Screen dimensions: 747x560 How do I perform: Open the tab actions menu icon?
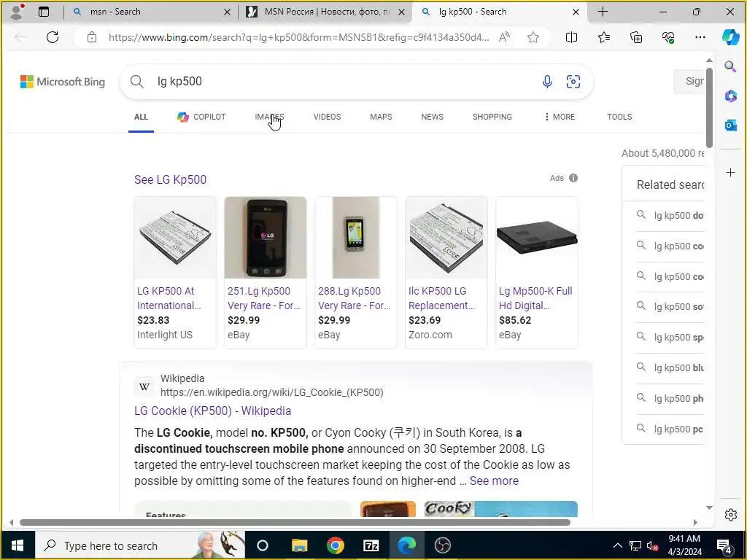pos(43,12)
